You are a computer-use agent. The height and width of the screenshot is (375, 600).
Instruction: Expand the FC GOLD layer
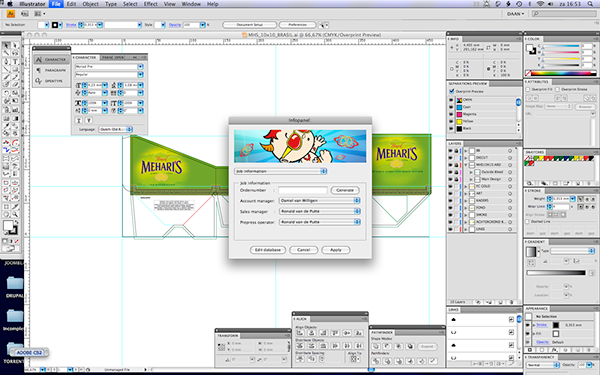coord(466,186)
